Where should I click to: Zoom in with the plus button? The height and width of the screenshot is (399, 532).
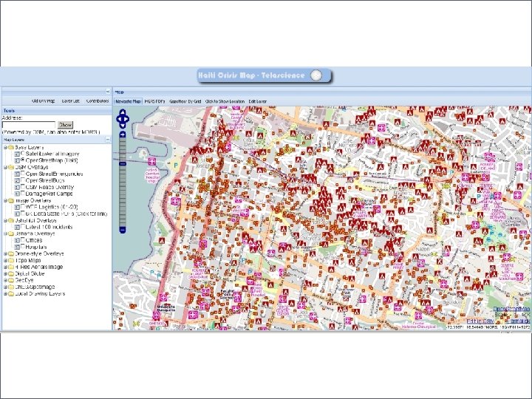[123, 134]
